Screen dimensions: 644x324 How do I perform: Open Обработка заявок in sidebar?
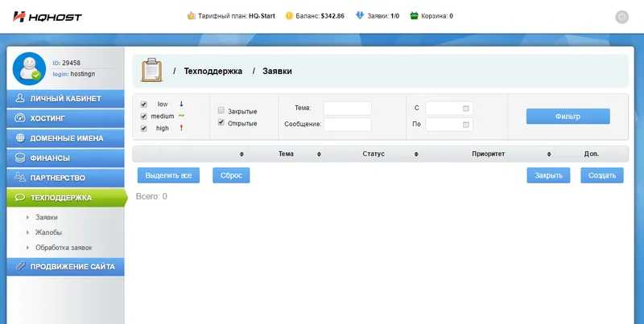coord(64,248)
